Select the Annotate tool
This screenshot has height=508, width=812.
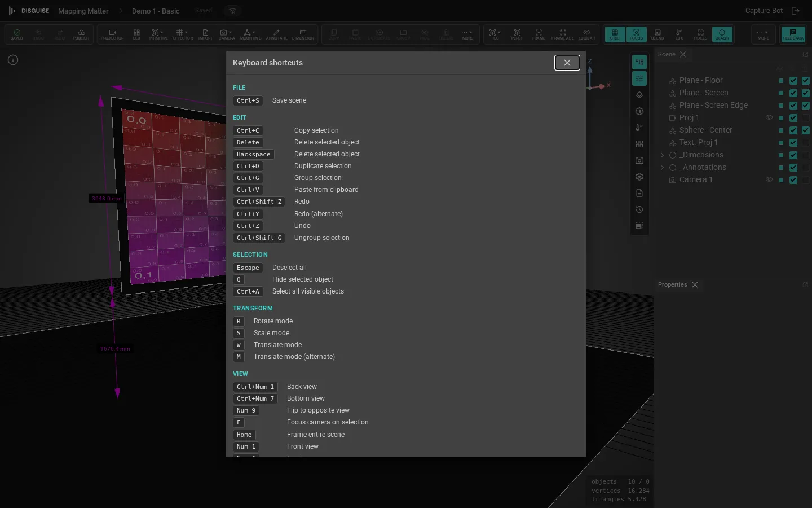276,34
